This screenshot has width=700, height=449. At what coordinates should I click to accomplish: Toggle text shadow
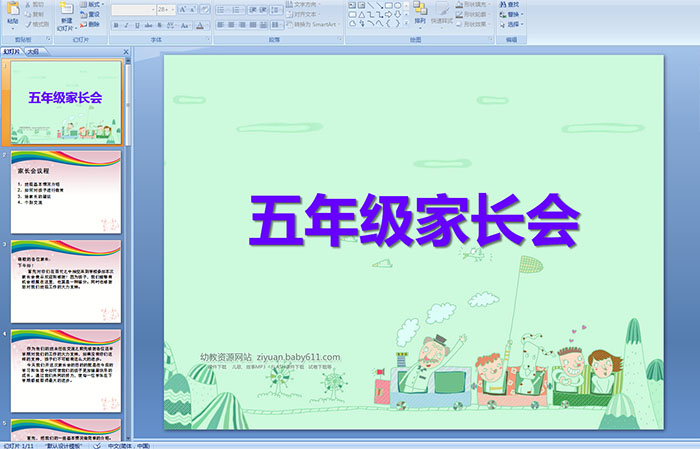[159, 25]
